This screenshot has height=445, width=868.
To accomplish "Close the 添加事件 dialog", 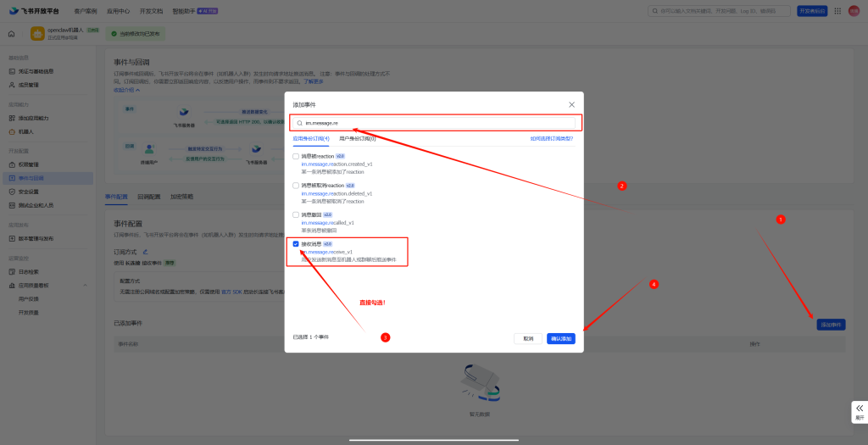I will (572, 104).
